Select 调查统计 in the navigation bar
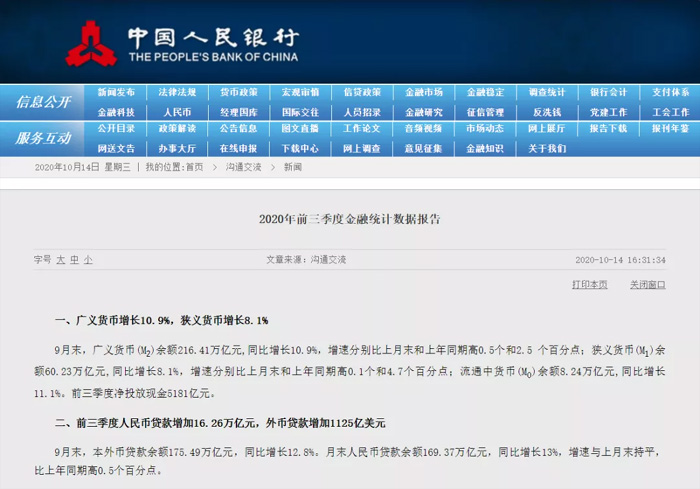The image size is (700, 489). pos(547,92)
